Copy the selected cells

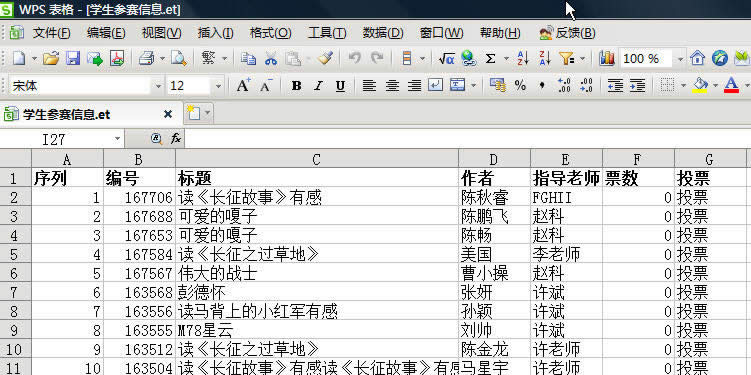248,58
